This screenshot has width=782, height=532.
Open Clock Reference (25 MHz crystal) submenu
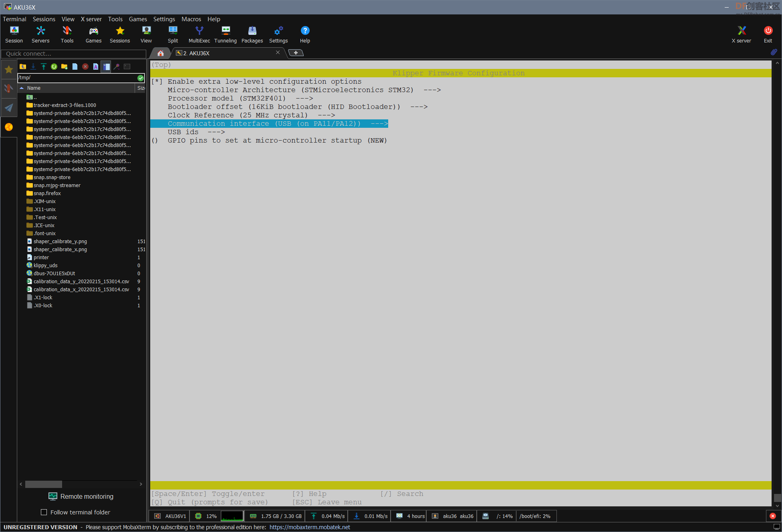click(x=251, y=115)
